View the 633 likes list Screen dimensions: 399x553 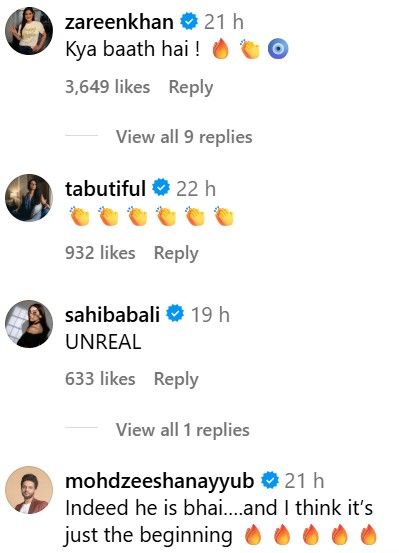point(100,379)
